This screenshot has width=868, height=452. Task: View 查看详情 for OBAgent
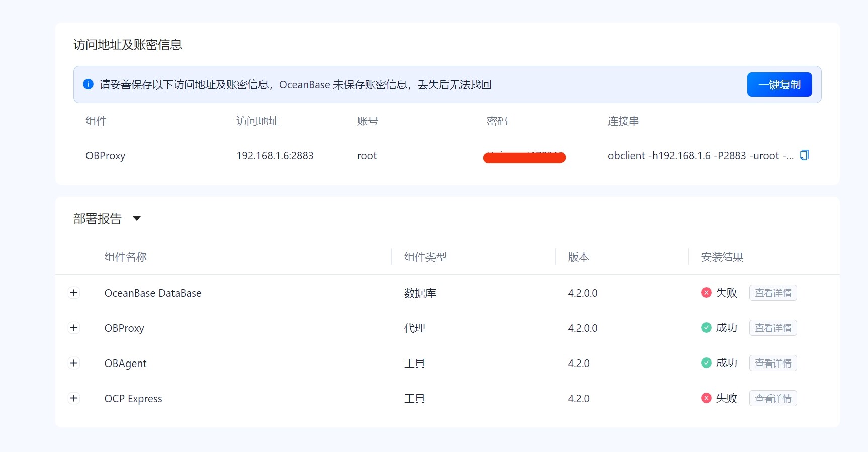(x=773, y=363)
